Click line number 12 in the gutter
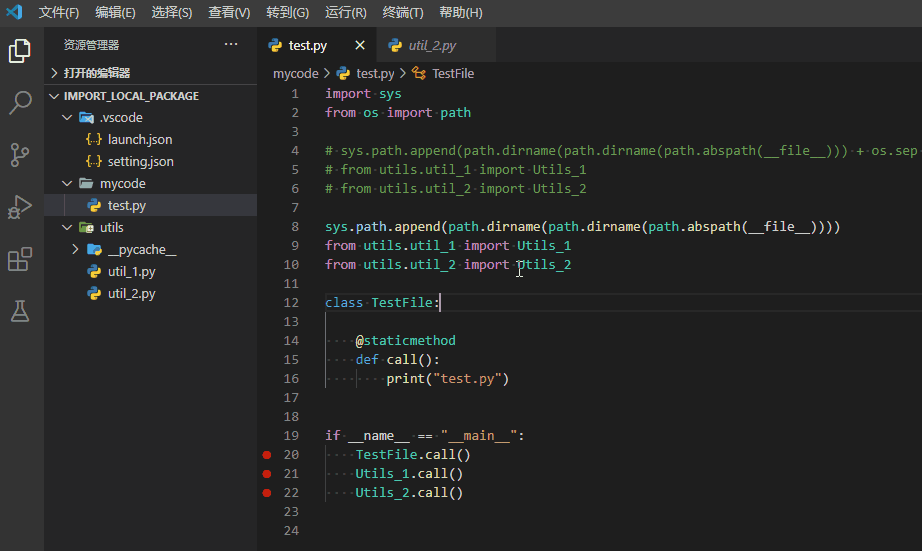The image size is (922, 551). point(291,302)
